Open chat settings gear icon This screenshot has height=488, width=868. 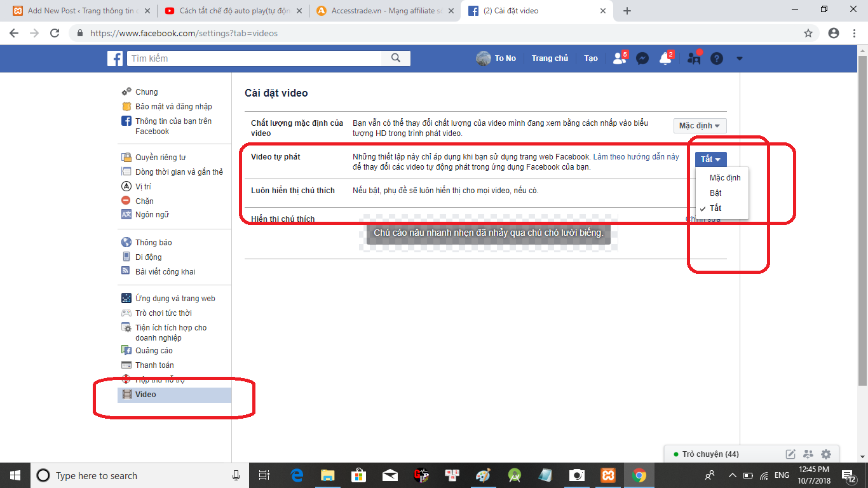tap(826, 454)
